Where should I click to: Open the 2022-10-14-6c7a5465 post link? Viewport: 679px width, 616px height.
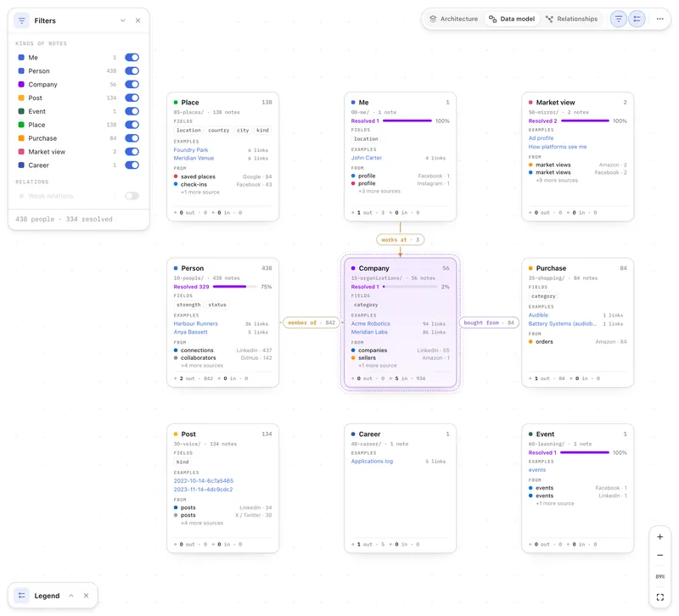point(204,480)
